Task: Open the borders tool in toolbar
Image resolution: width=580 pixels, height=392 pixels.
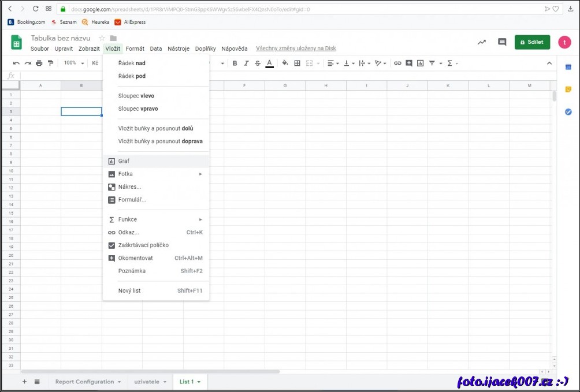Action: tap(298, 63)
